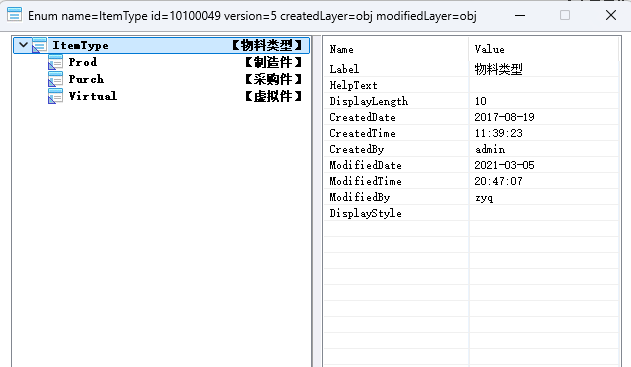Viewport: 631px width, 367px height.
Task: Select the Label property name cell
Action: pyautogui.click(x=396, y=69)
